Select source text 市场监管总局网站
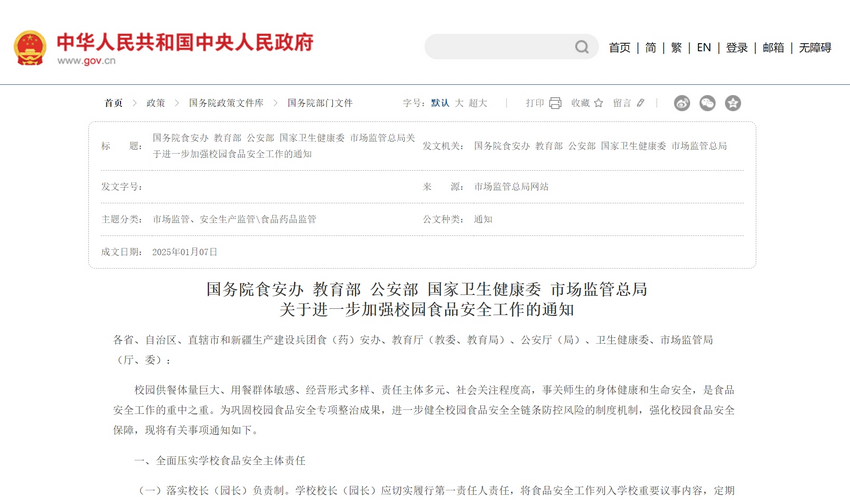This screenshot has width=850, height=500. point(511,187)
